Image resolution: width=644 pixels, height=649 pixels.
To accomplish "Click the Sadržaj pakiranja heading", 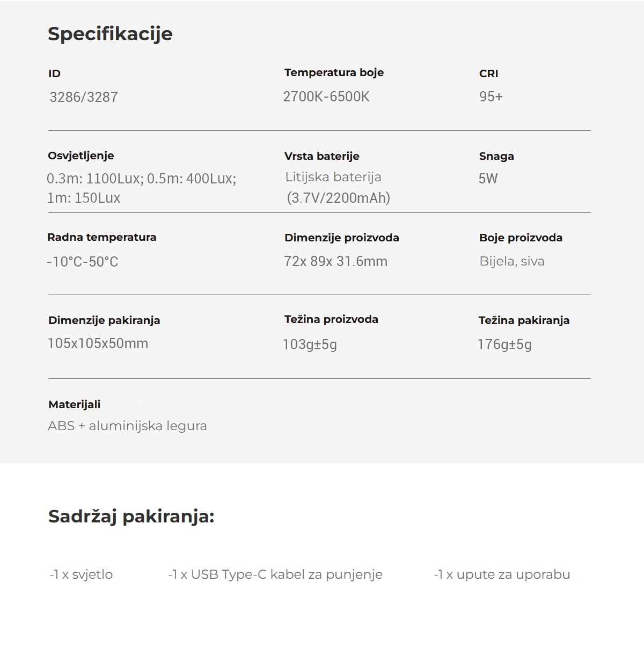I will tap(131, 517).
